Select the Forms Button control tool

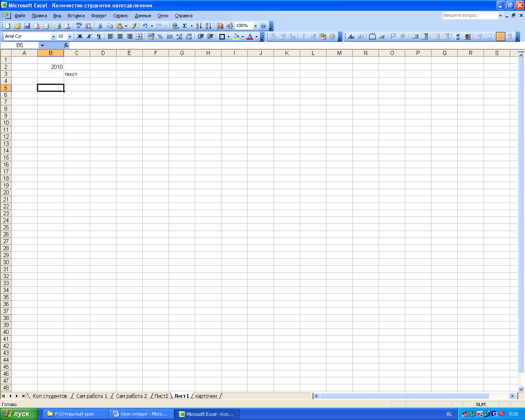tap(381, 37)
